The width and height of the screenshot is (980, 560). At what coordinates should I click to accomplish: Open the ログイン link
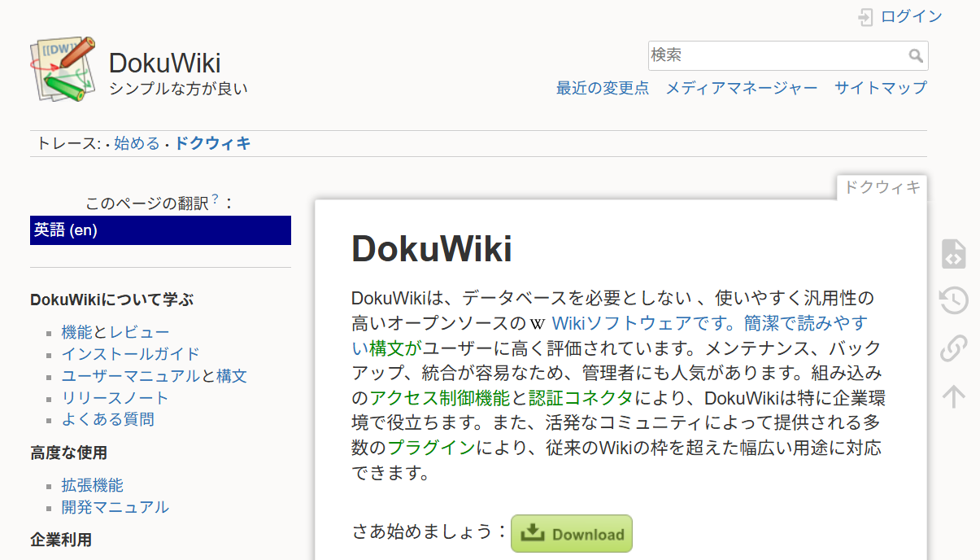(x=912, y=16)
